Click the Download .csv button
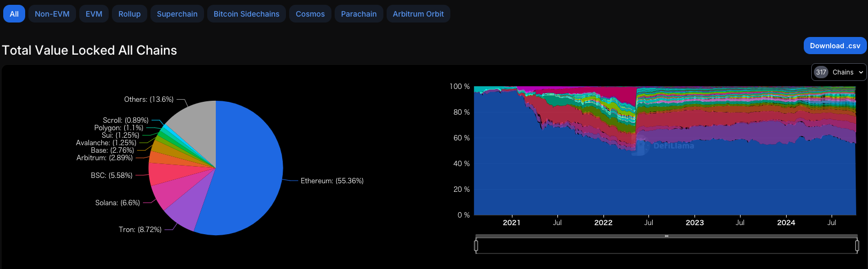The height and width of the screenshot is (269, 868). pos(835,46)
